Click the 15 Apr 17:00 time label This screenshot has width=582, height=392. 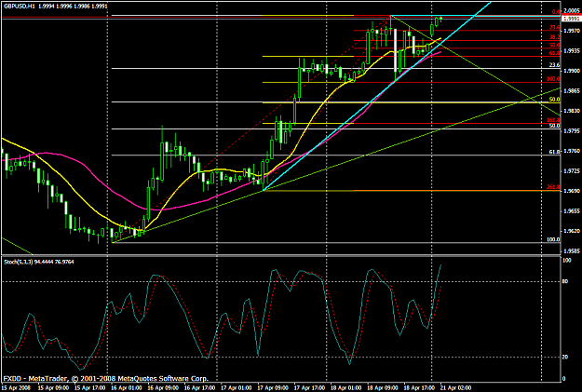[89, 388]
